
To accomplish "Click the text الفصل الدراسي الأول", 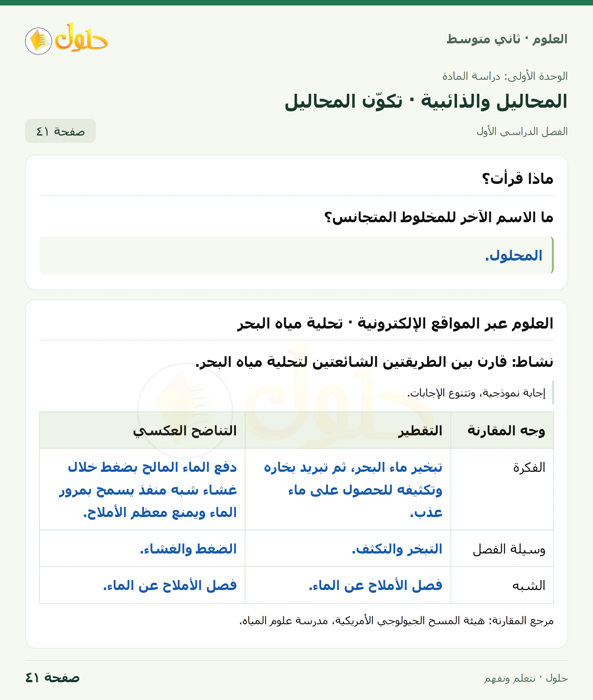I will tap(522, 131).
